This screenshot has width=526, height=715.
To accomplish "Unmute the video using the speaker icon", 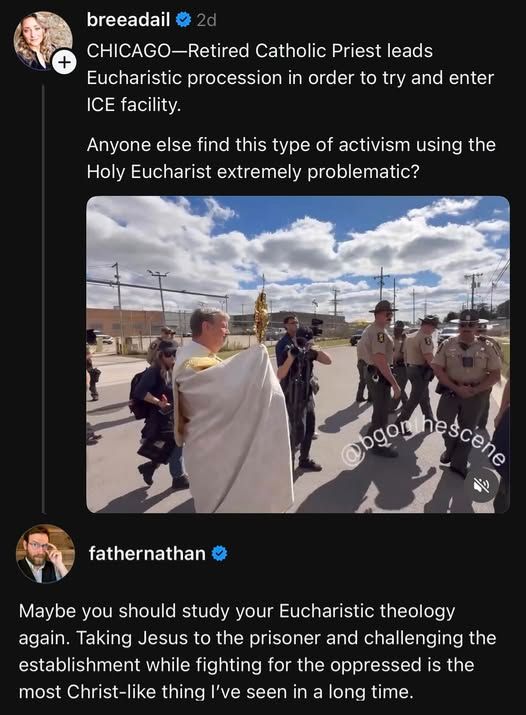I will [483, 485].
